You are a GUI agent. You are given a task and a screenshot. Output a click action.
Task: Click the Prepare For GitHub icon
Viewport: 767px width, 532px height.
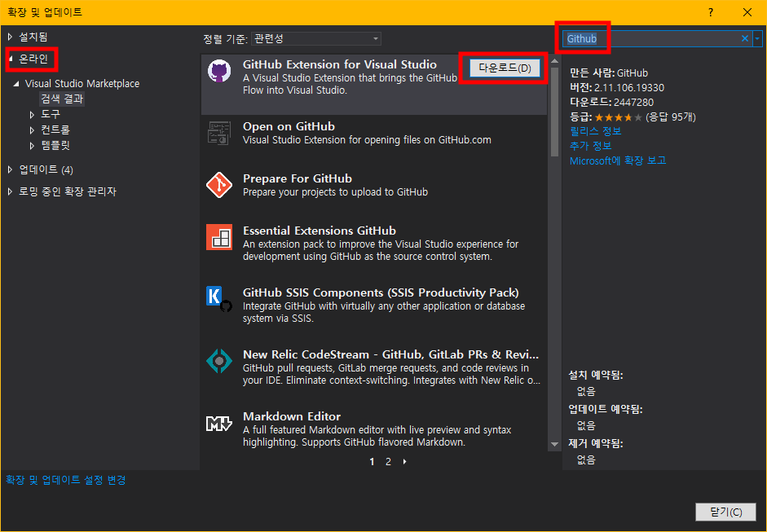coord(219,185)
